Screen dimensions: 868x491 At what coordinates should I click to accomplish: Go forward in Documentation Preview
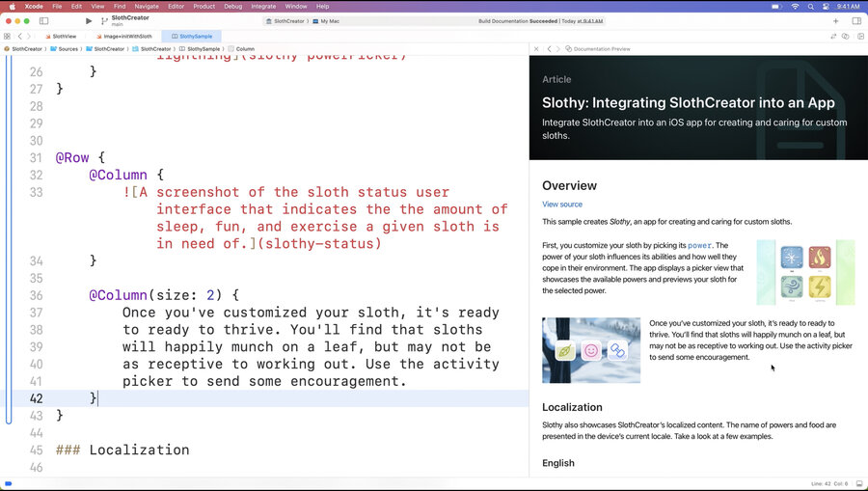tap(558, 48)
